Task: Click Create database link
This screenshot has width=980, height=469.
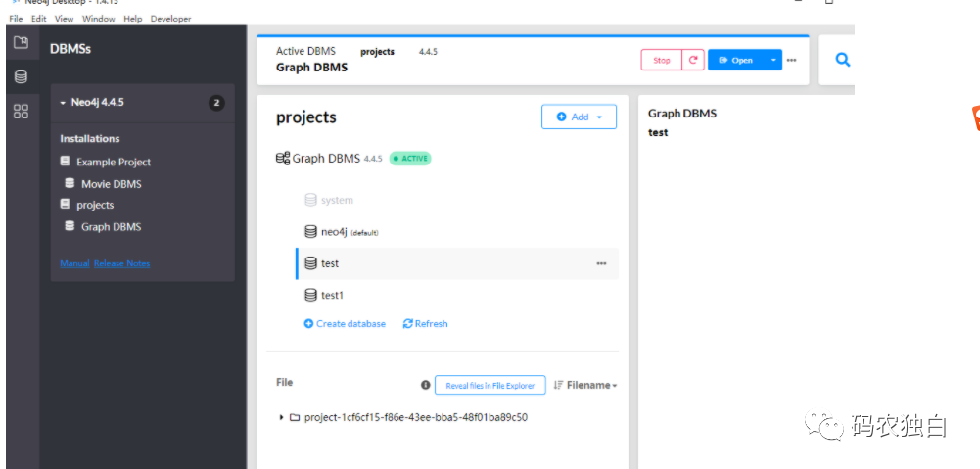Action: pos(345,324)
